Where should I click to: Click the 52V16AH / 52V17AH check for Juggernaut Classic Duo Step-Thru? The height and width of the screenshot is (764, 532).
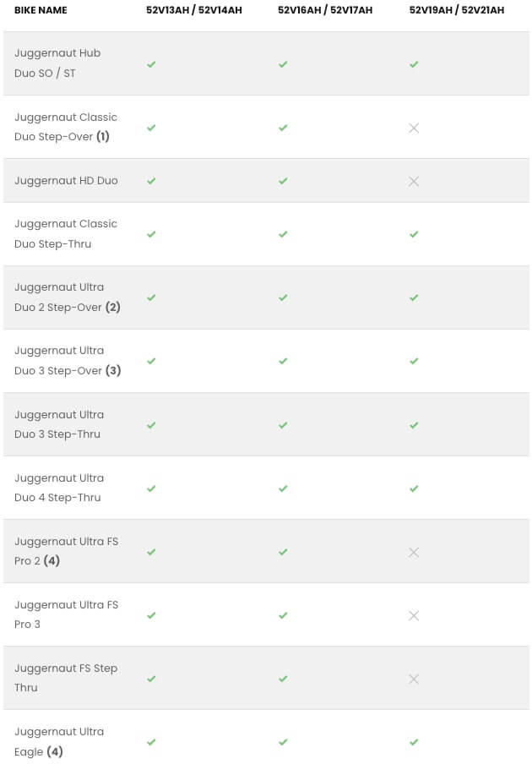point(283,234)
